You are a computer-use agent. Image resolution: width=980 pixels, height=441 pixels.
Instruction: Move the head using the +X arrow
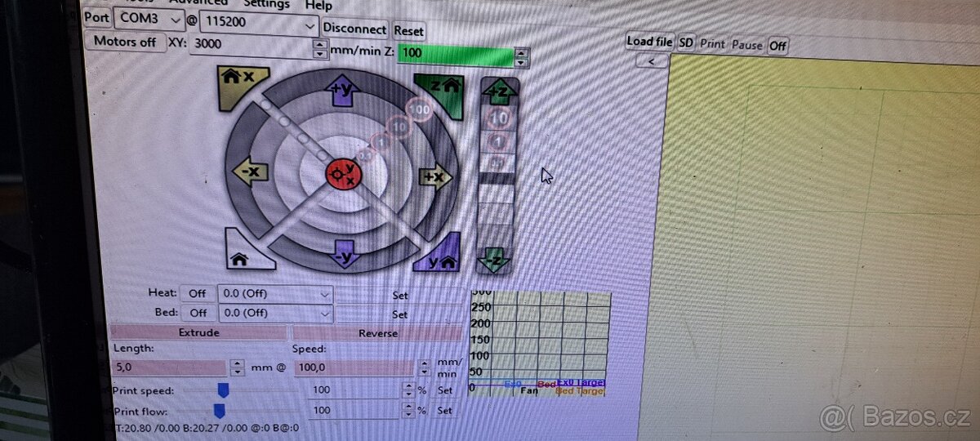[434, 177]
